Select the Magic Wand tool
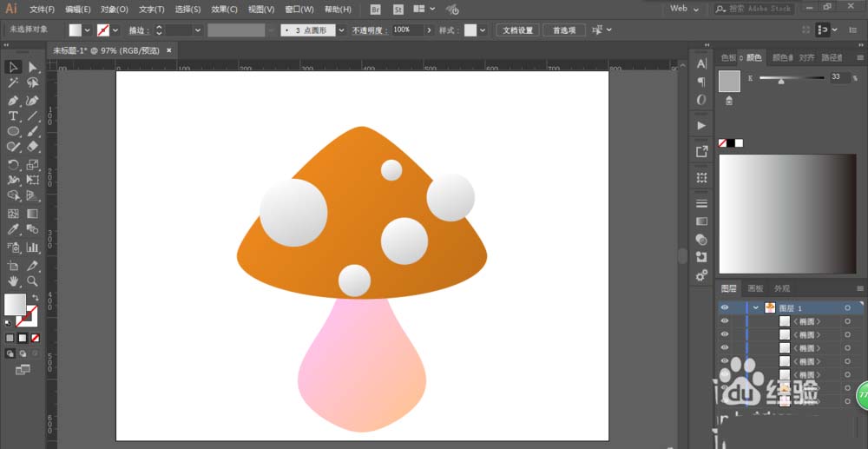 [13, 83]
